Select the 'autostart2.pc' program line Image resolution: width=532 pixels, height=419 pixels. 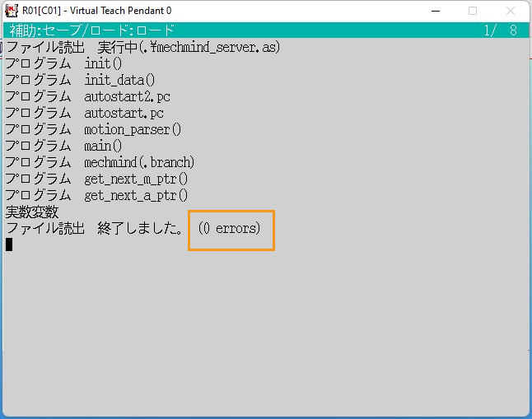click(87, 96)
